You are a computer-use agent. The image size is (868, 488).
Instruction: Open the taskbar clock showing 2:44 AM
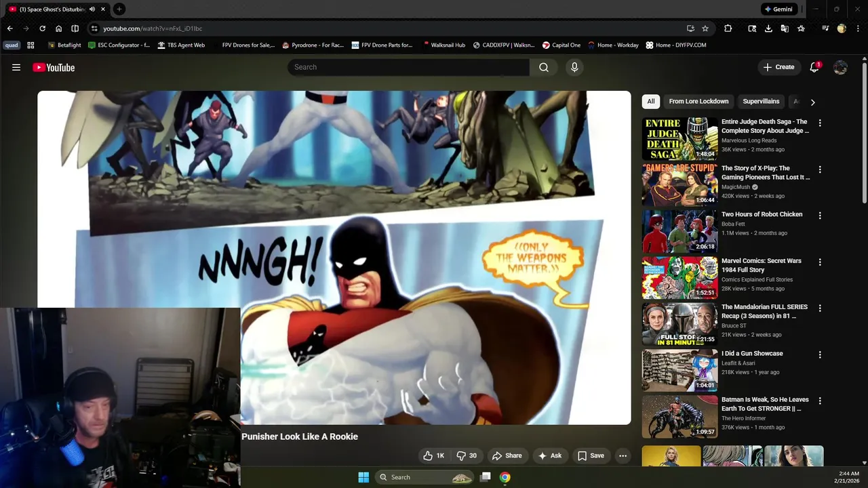tap(848, 476)
